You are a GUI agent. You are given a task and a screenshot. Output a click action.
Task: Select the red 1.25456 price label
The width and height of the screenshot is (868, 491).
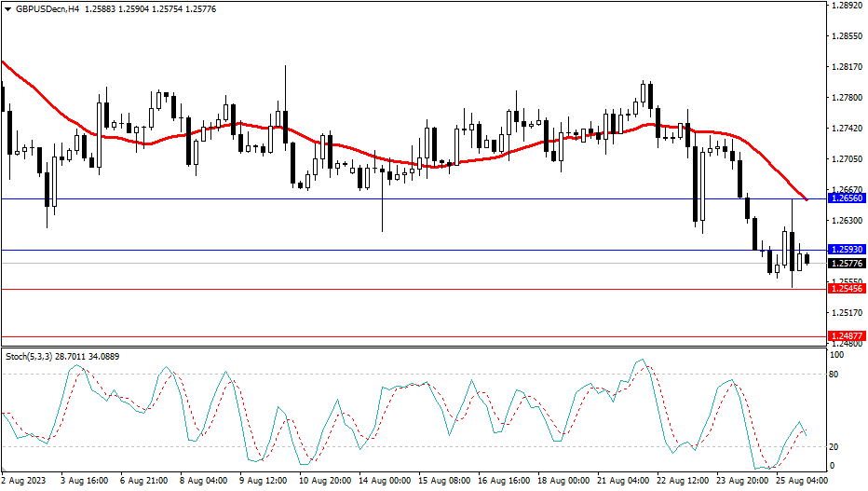click(x=847, y=289)
